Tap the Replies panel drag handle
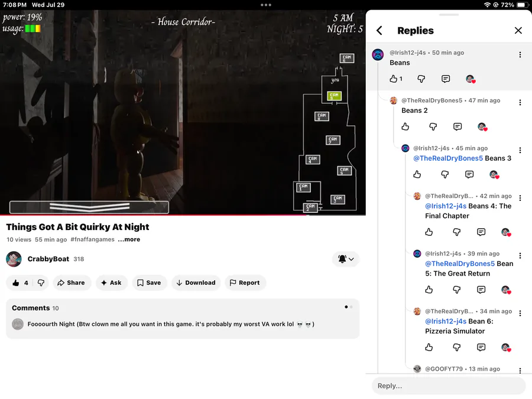This screenshot has width=532, height=399. [449, 15]
